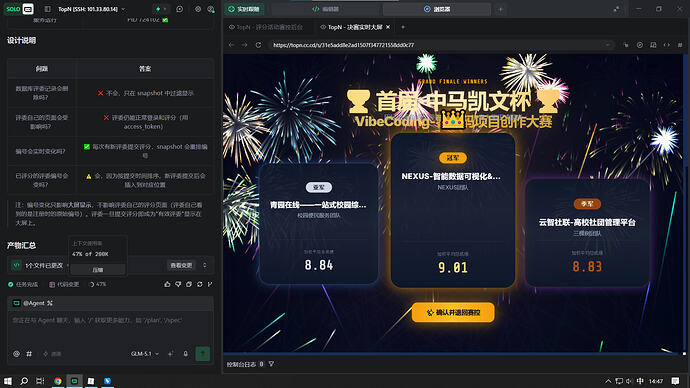
Task: Give a thumbs up to the response
Action: 167,285
